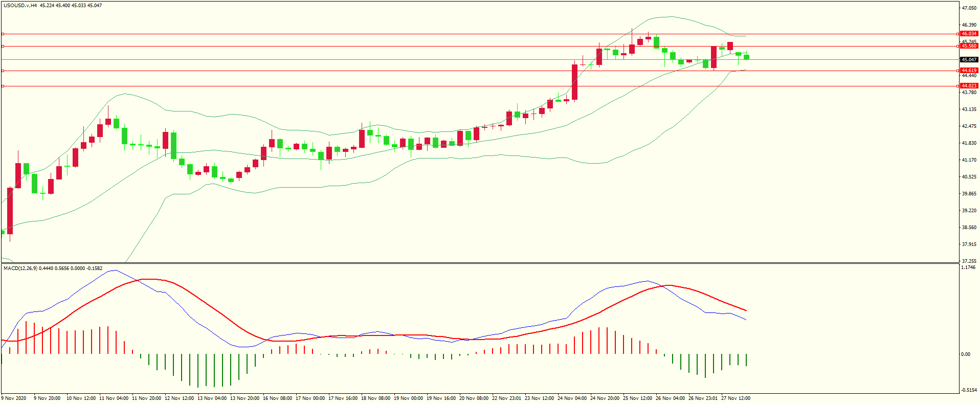The height and width of the screenshot is (404, 980).
Task: Click the 42.475 price scale value
Action: tap(969, 126)
